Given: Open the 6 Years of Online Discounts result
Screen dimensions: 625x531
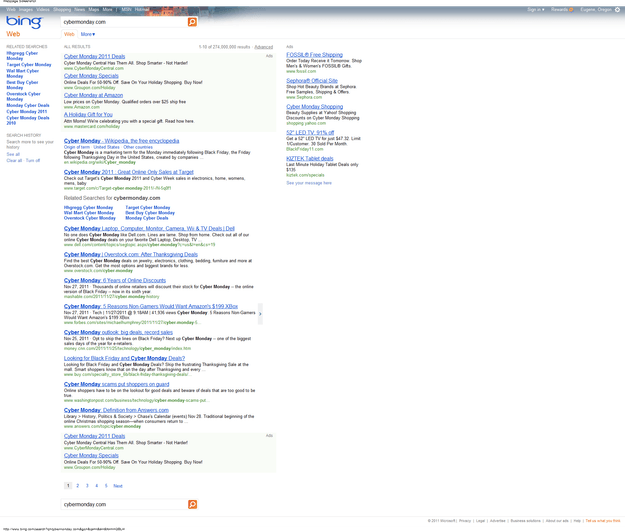Looking at the screenshot, I should pos(115,281).
